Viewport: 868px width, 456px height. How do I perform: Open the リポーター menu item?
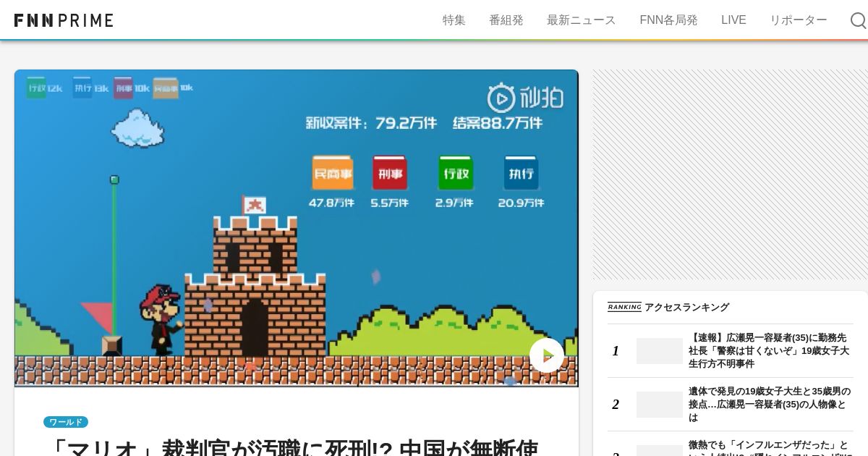tap(799, 20)
